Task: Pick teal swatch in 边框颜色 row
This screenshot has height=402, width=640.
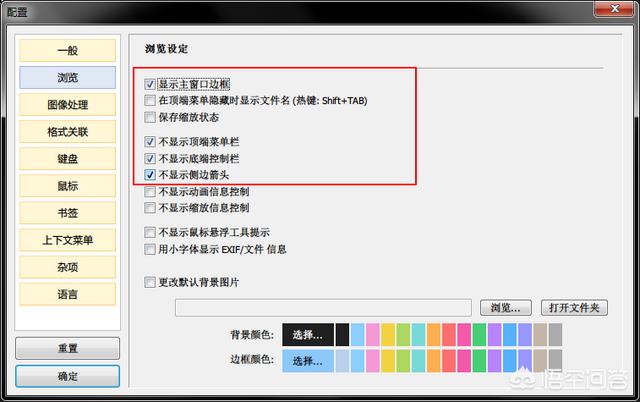Action: 418,361
